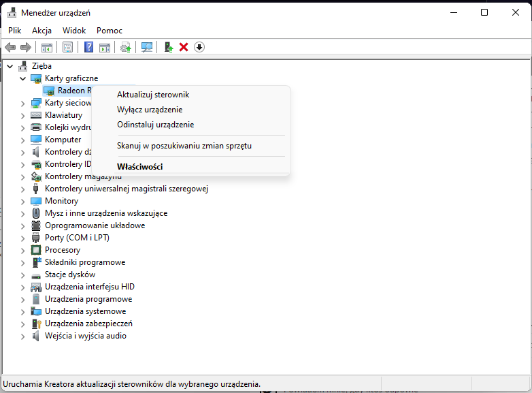Click the mouse icon beside Mysz i inne urządzenia
The height and width of the screenshot is (393, 532).
click(36, 213)
